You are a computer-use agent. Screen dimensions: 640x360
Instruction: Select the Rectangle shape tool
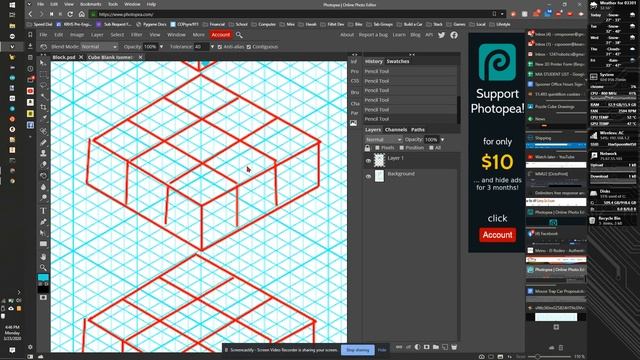point(43,244)
